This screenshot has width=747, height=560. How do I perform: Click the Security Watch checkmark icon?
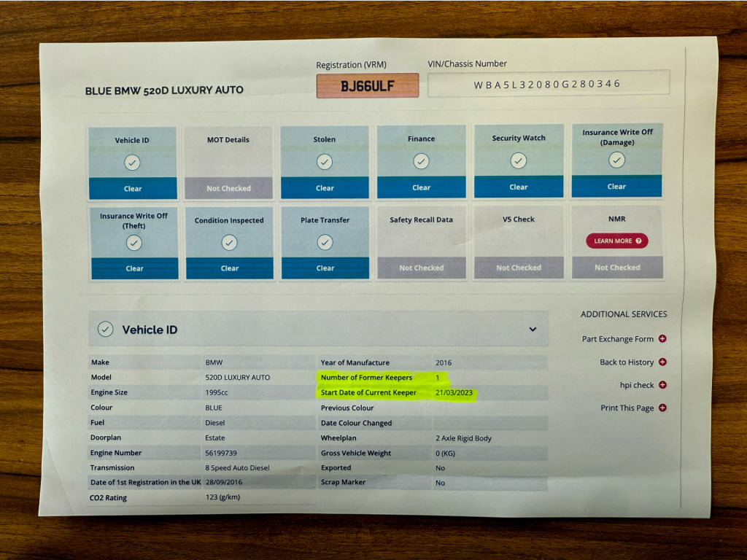point(518,160)
